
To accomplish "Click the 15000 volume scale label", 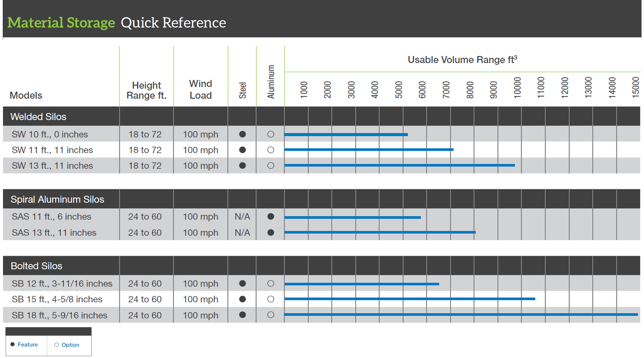I will click(635, 88).
